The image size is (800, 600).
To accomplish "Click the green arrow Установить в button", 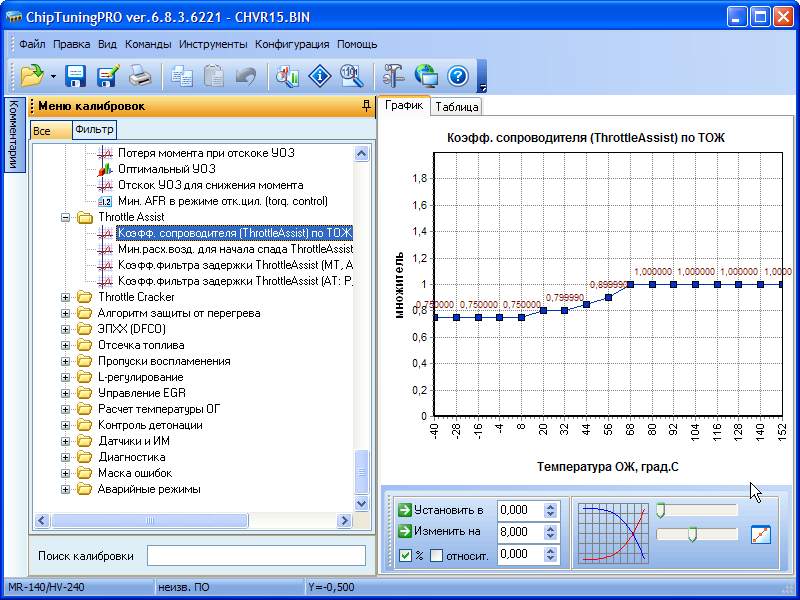I will (x=405, y=510).
